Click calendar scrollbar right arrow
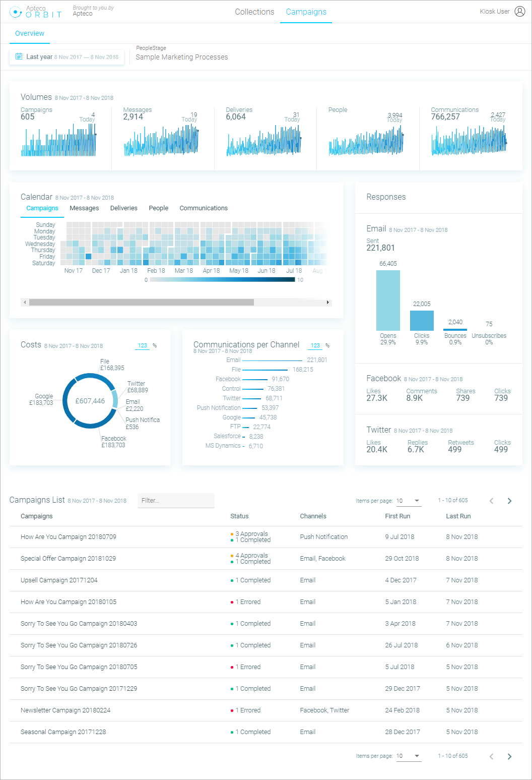 coord(328,303)
